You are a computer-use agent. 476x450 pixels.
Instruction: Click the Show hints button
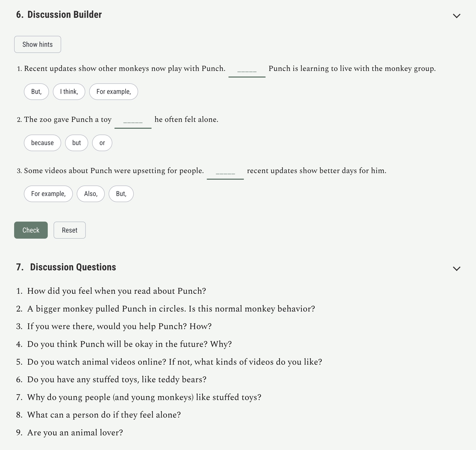(37, 44)
